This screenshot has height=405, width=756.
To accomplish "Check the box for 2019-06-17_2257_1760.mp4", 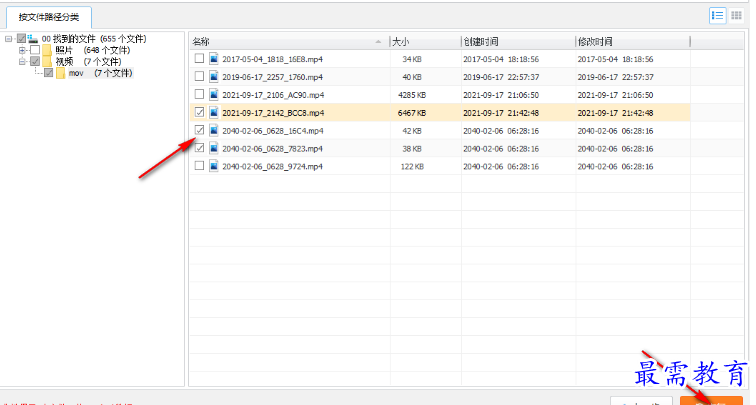I will [199, 77].
